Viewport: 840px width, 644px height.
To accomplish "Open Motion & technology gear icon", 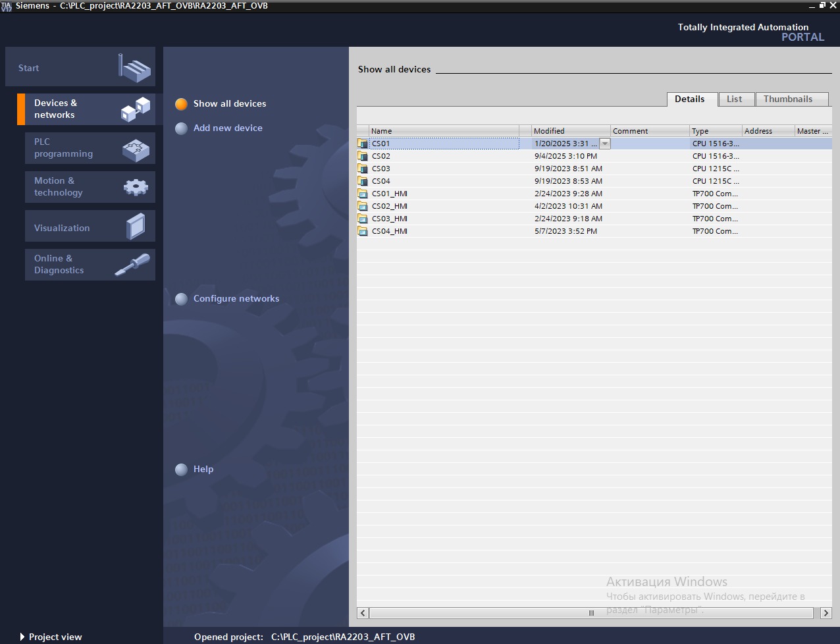I will pos(136,187).
